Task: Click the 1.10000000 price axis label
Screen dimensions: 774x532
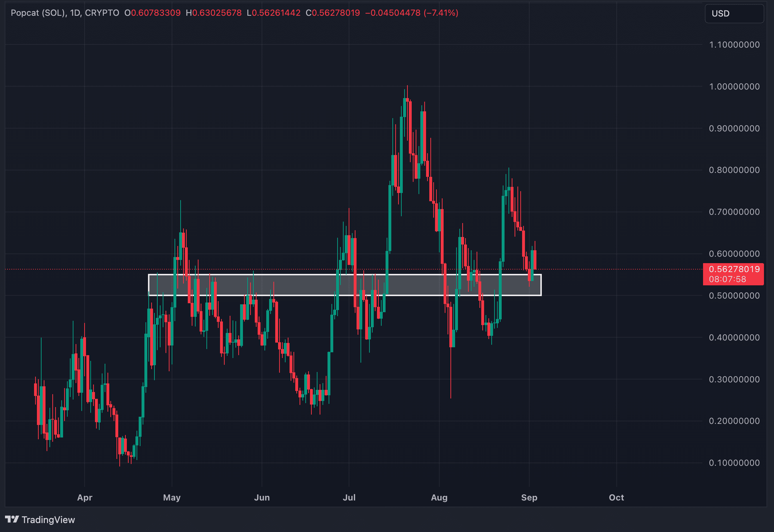Action: [734, 45]
